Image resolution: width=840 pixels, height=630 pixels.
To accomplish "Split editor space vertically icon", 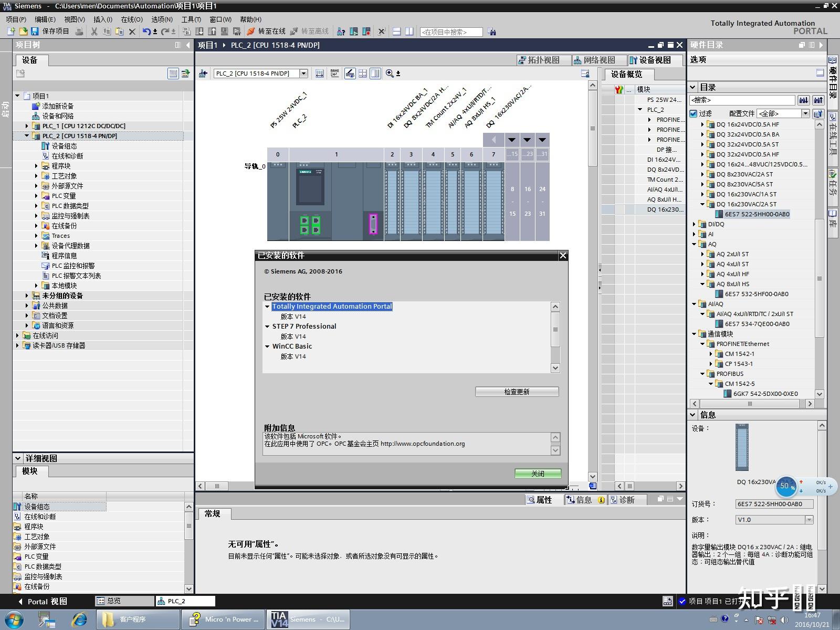I will point(409,31).
